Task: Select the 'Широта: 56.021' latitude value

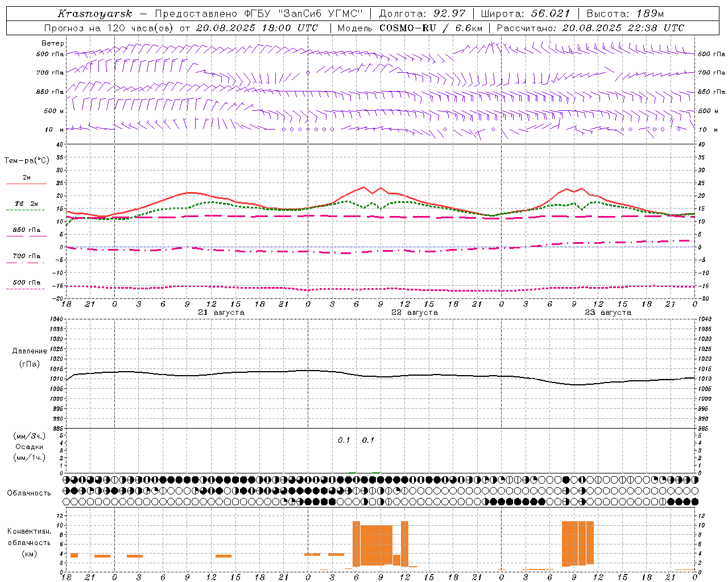Action: coord(526,14)
